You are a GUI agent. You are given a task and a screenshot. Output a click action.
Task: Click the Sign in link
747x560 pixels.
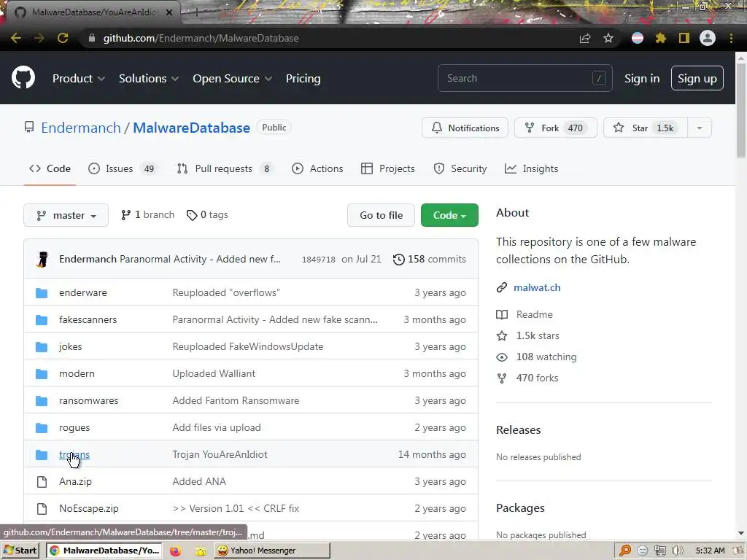tap(642, 79)
